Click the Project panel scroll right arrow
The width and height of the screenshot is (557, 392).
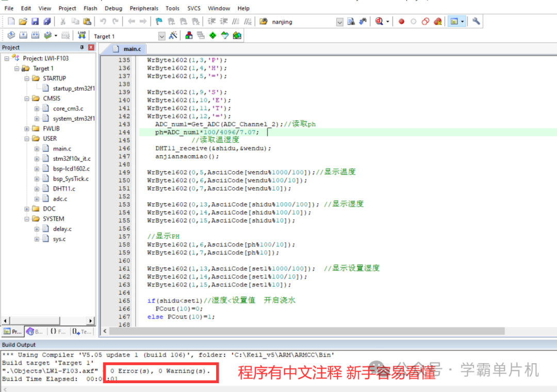click(x=91, y=321)
